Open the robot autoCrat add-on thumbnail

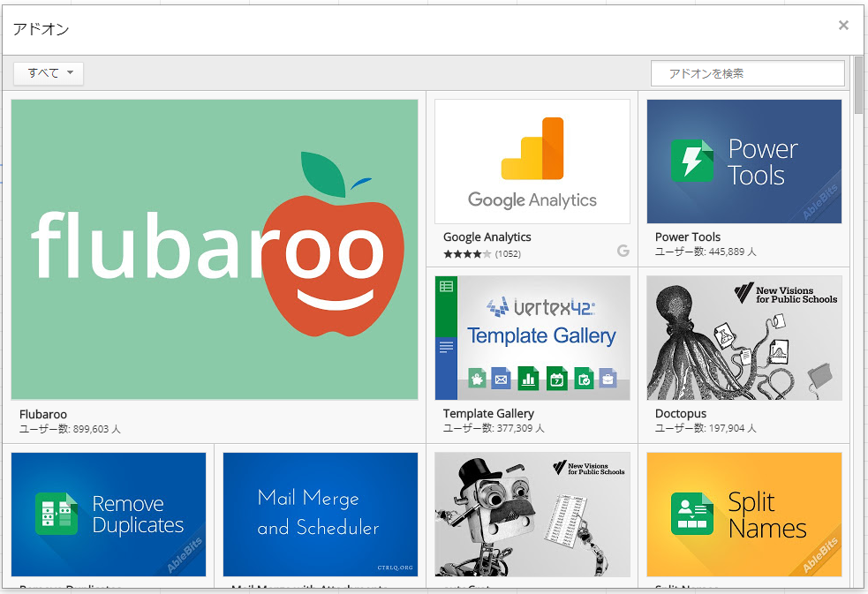pyautogui.click(x=532, y=515)
